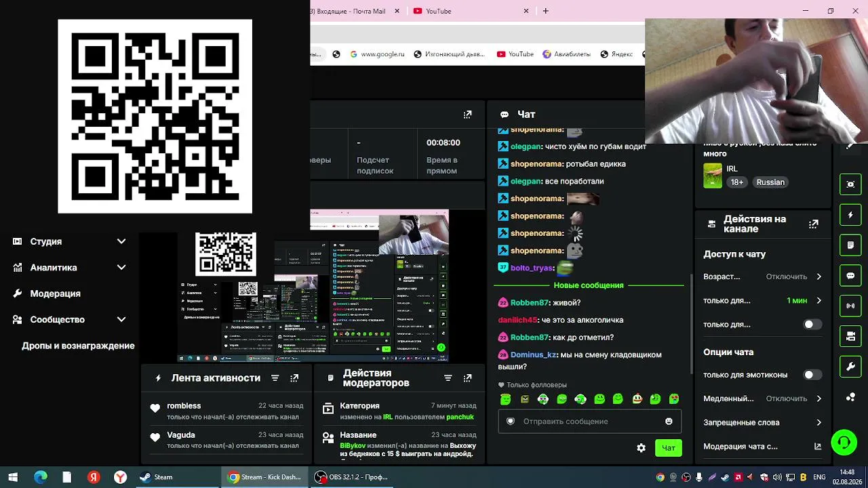Filter the Действия модераторов list
Image resolution: width=868 pixels, height=488 pixels.
tap(448, 378)
